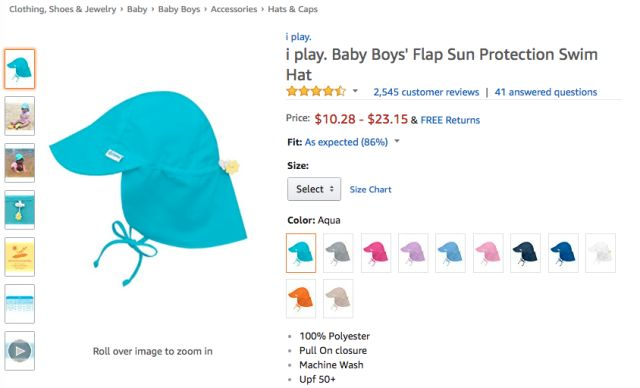Select the orange hat color swatch
Image resolution: width=640 pixels, height=388 pixels.
(301, 299)
